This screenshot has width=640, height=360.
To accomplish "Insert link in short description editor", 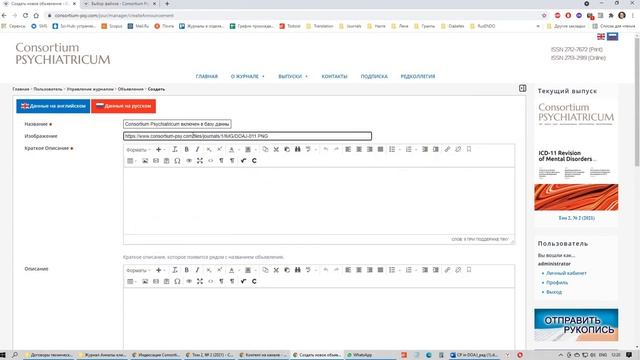I will tap(447, 149).
